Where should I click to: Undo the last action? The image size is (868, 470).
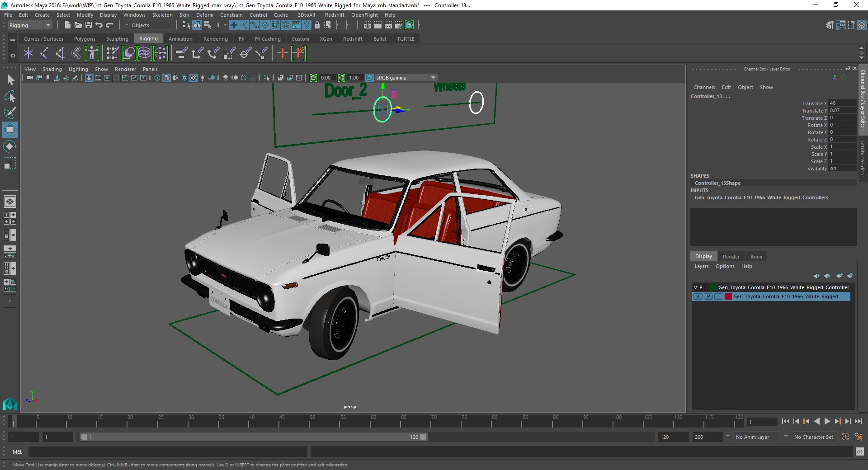[99, 25]
